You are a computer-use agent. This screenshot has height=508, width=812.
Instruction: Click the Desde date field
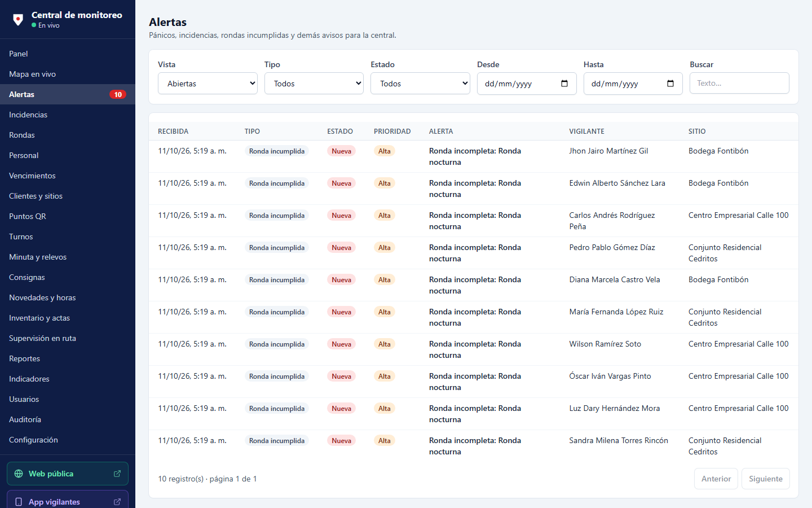point(527,84)
